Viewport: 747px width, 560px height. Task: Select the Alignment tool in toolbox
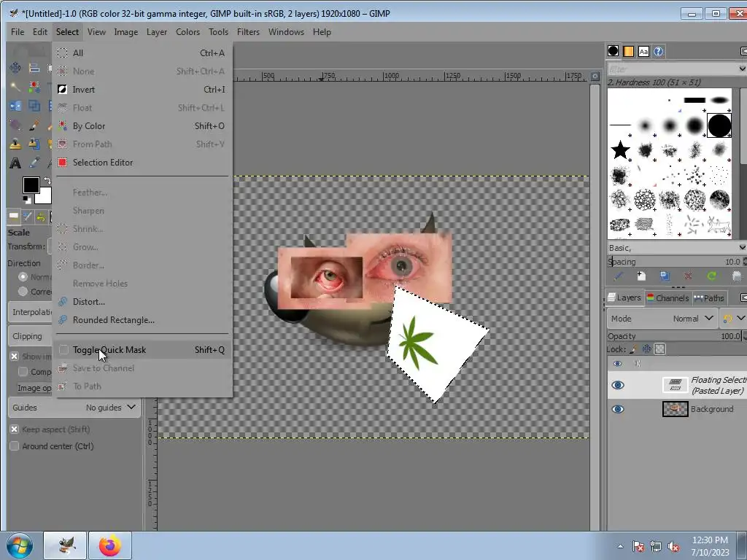coord(34,68)
